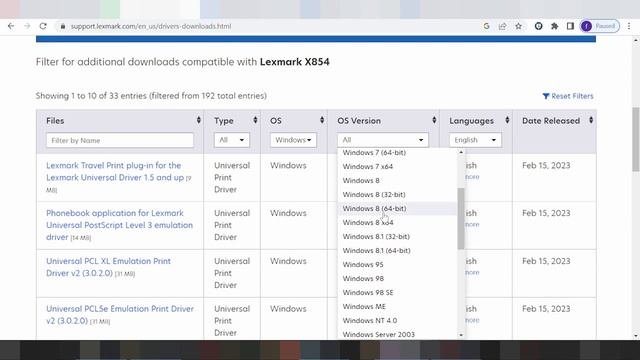Open the OS Windows dropdown
This screenshot has height=360, width=640.
293,140
